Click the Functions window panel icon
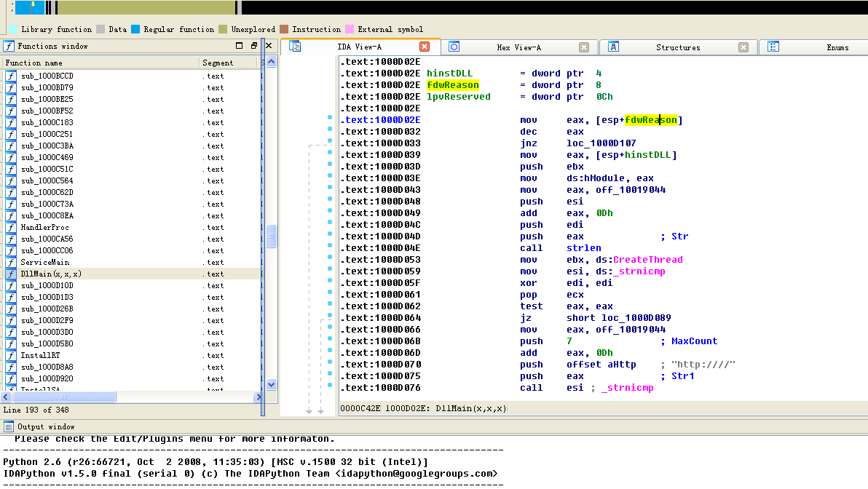Screen dimensions: 868x489 9,46
